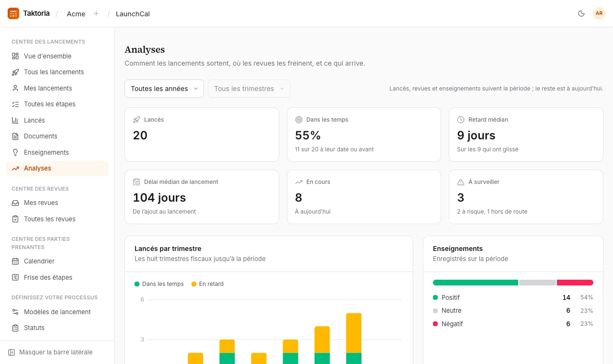Click '2 à risque, 1 hors de route' text

tap(492, 212)
